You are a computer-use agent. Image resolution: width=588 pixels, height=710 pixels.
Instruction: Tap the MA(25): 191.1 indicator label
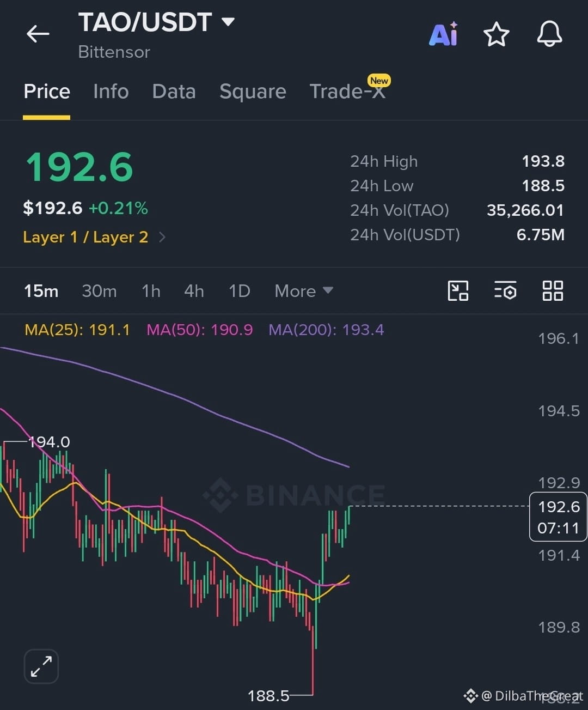[x=77, y=330]
